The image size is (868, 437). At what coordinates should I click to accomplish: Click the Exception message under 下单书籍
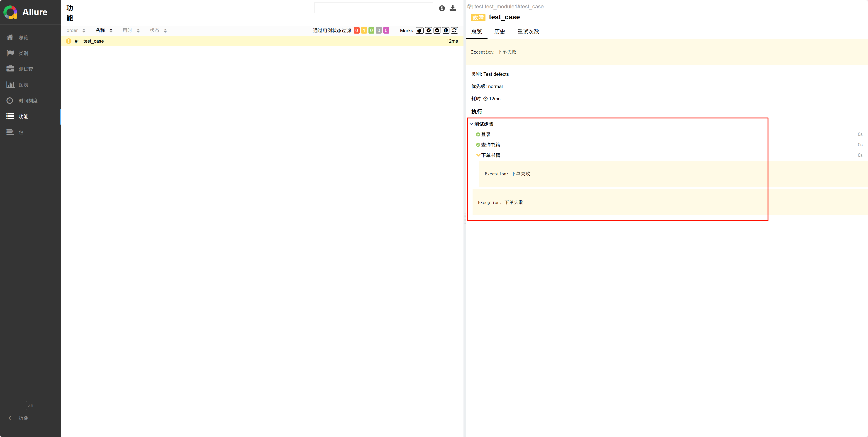point(673,174)
